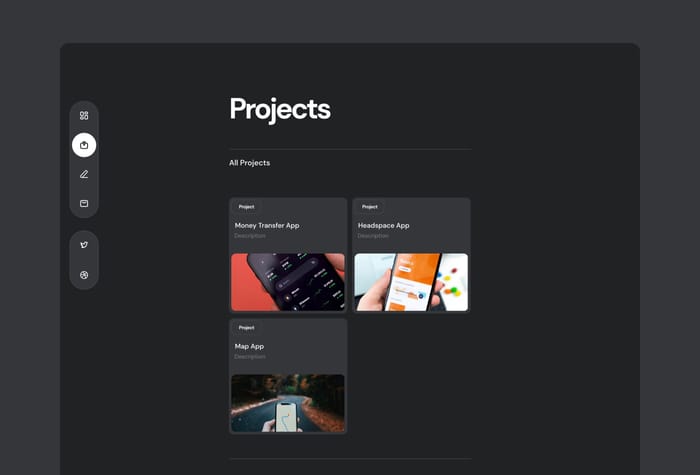Click the Project tag on Map App card
The height and width of the screenshot is (475, 700).
246,328
